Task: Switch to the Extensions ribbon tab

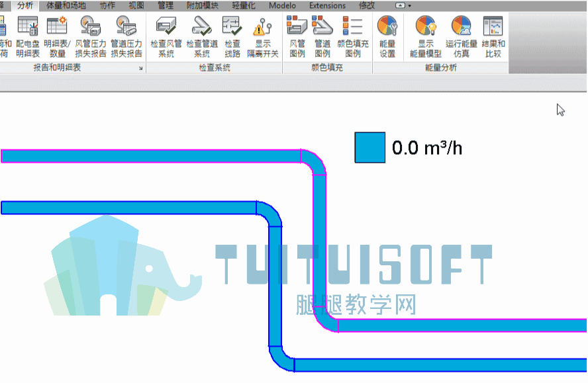Action: tap(327, 5)
